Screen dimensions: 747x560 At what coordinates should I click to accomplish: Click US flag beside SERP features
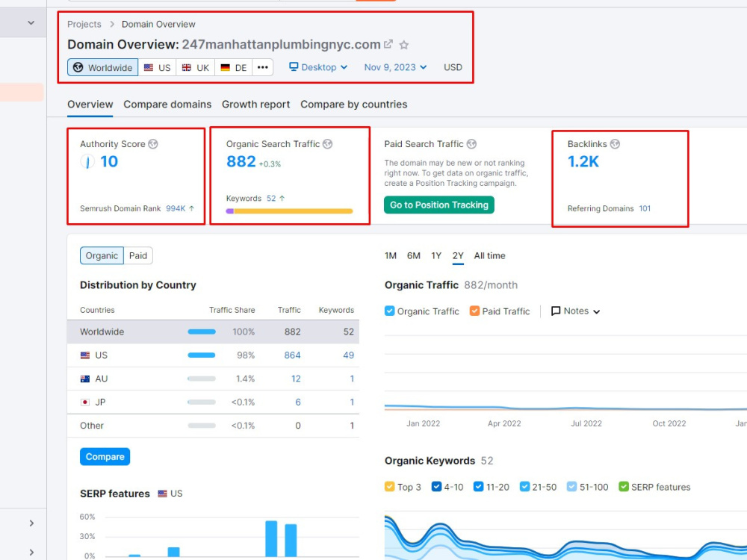162,494
